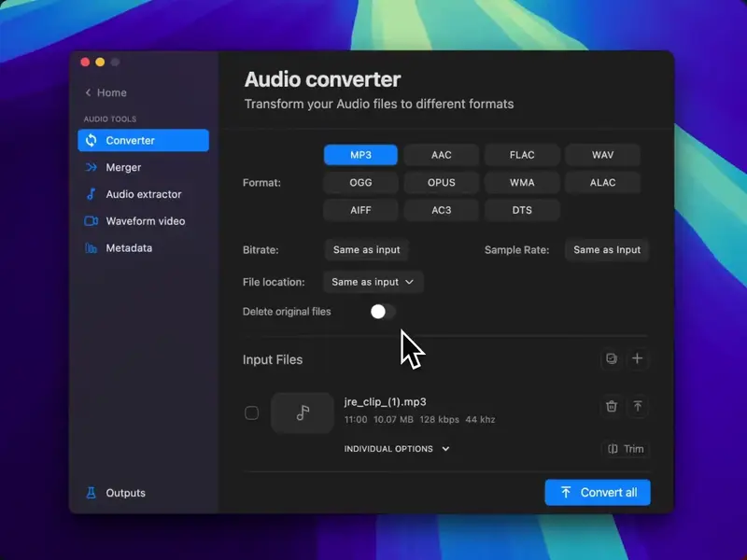Click the Merger double-arrow icon
Viewport: 747px width, 560px height.
tap(91, 167)
